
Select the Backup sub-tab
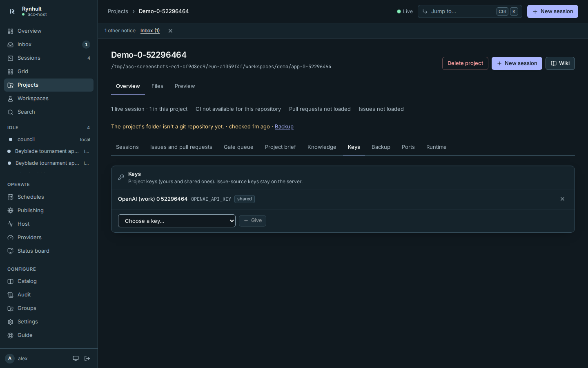click(x=381, y=147)
